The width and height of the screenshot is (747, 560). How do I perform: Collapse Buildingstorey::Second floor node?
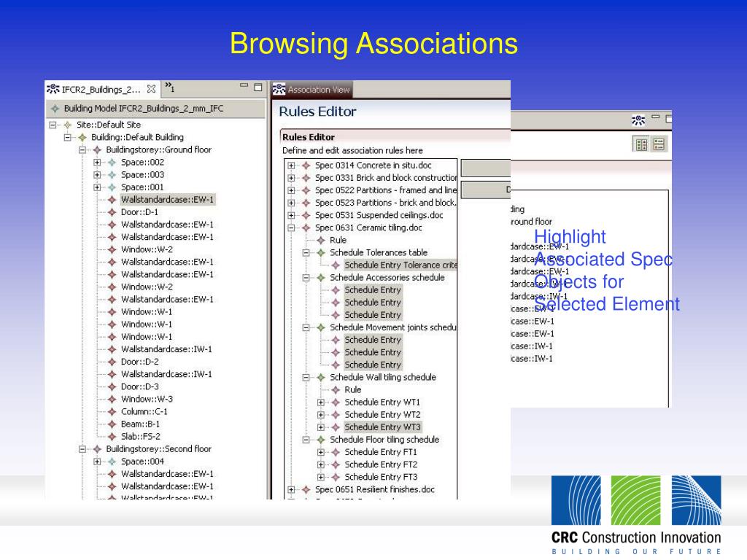tap(82, 449)
